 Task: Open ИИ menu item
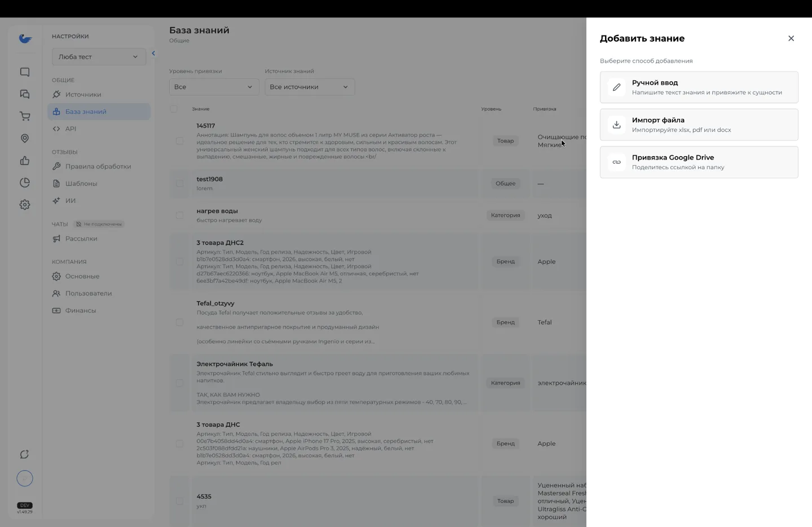[99, 201]
